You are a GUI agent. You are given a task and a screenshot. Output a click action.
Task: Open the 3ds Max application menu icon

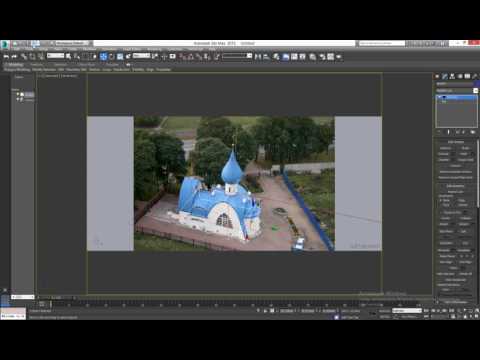pos(5,44)
